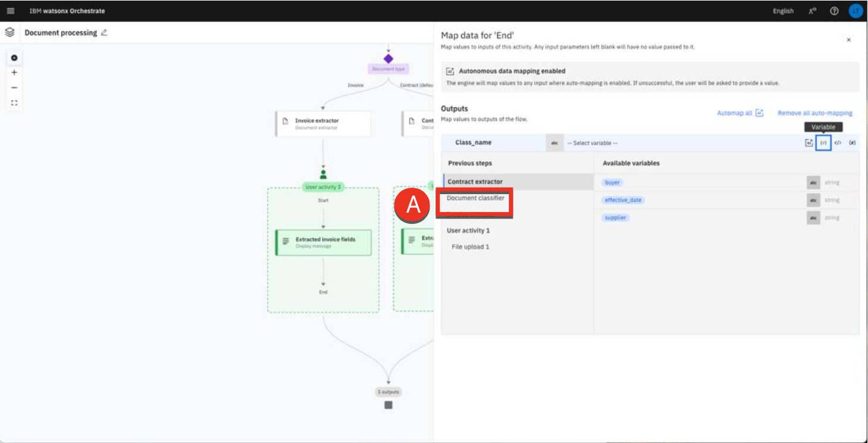
Task: Click Remove all auto-mapping link
Action: click(x=814, y=113)
